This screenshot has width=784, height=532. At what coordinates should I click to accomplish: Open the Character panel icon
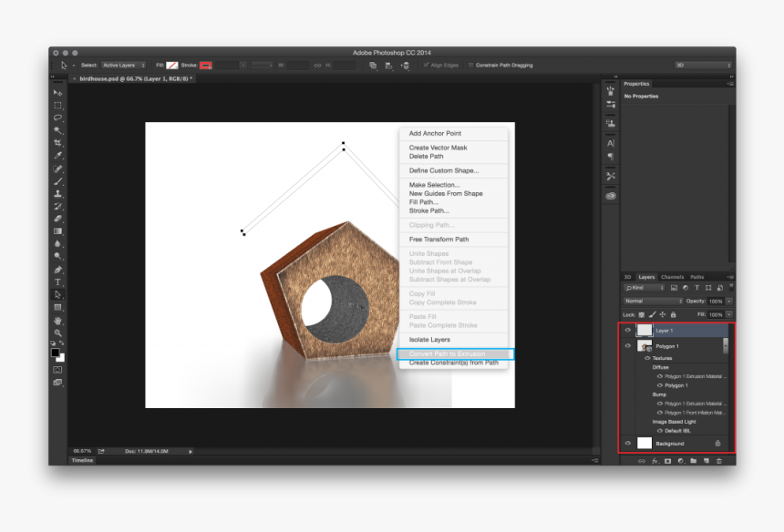coord(611,143)
